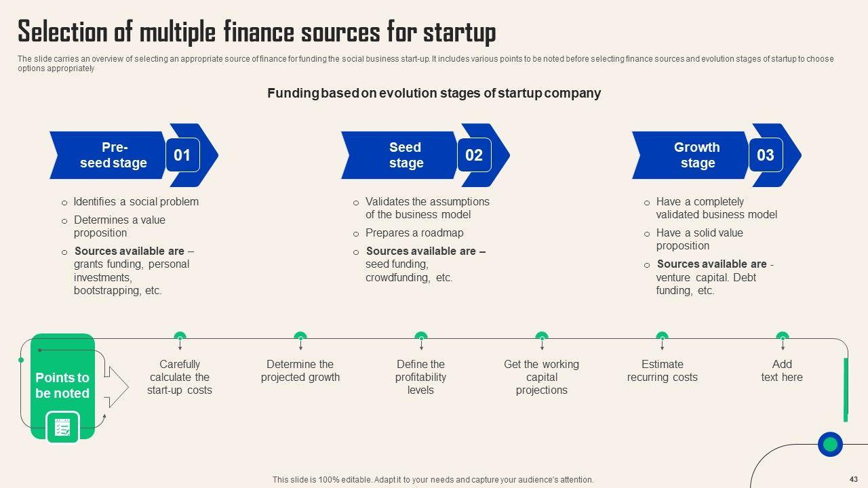Select the Growth stage arrow banner

point(692,155)
